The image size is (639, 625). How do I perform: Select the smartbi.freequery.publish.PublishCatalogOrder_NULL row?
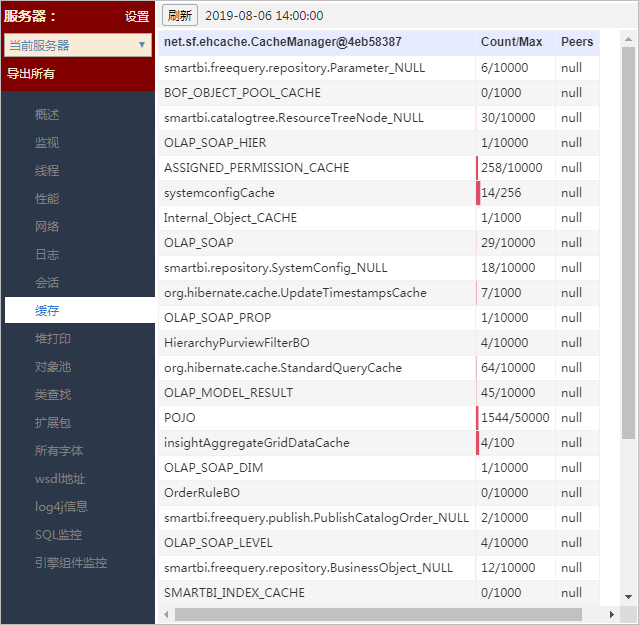tap(379, 517)
